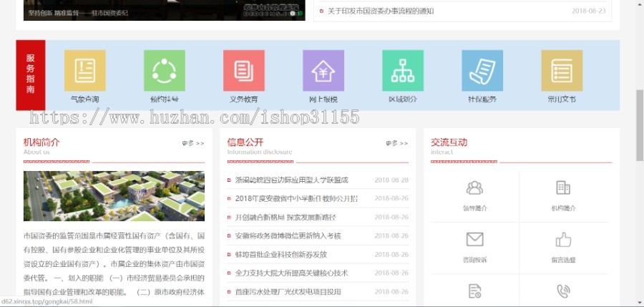This screenshot has height=307, width=644.
Task: Open notice 关于印发市国资委办事流程的通知
Action: pyautogui.click(x=381, y=11)
